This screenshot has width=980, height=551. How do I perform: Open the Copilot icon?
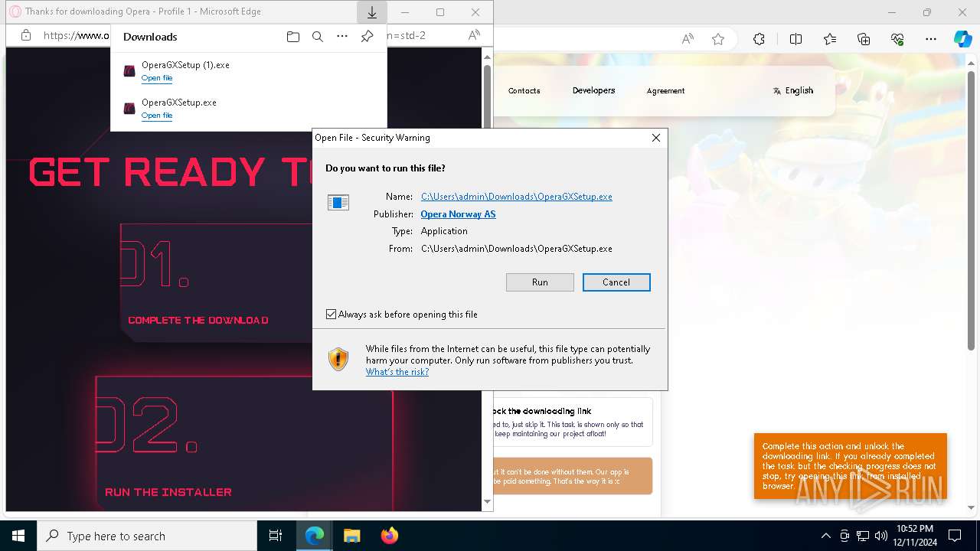962,39
